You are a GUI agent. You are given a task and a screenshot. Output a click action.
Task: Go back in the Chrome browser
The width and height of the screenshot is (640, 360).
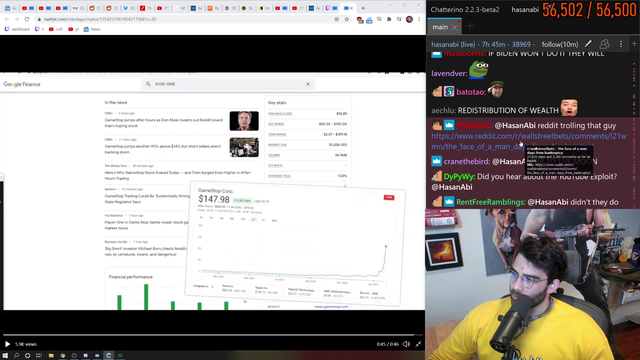[x=7, y=19]
